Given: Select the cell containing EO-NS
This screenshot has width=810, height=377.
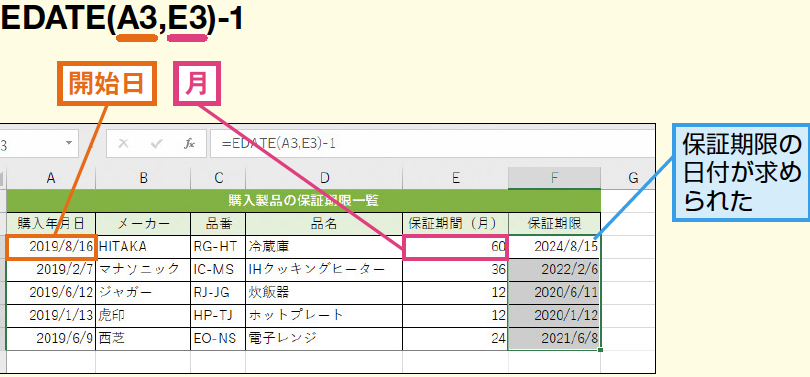Looking at the screenshot, I should click(218, 338).
